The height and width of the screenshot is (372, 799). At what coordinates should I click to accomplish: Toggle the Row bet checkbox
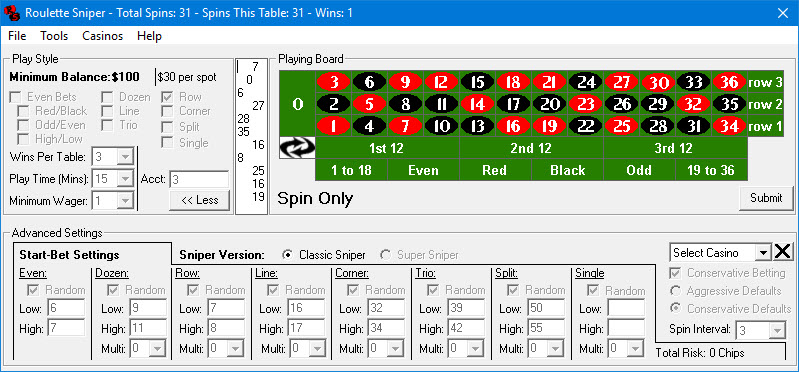coord(167,97)
